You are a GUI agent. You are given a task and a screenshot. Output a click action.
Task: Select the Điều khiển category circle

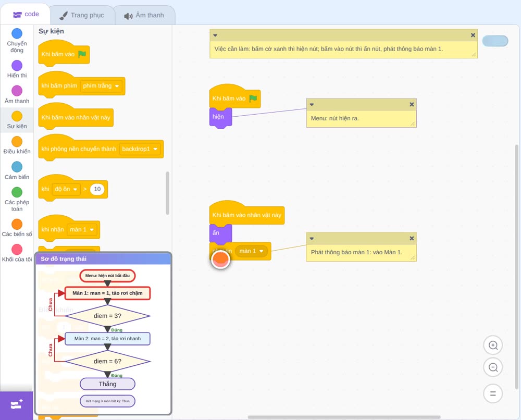(x=17, y=142)
